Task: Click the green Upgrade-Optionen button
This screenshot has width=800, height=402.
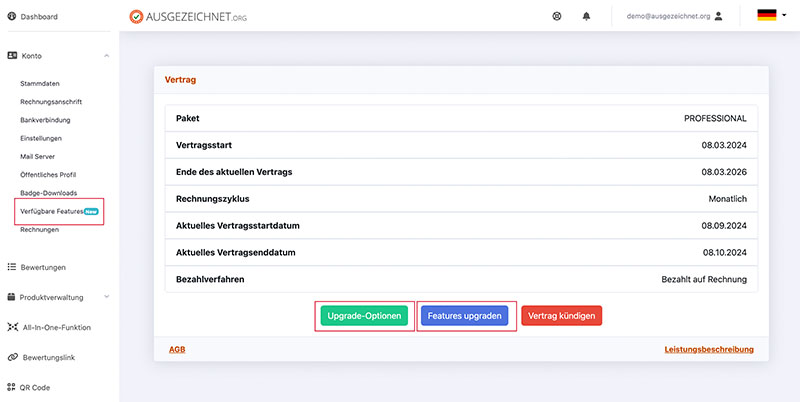Action: coord(364,316)
